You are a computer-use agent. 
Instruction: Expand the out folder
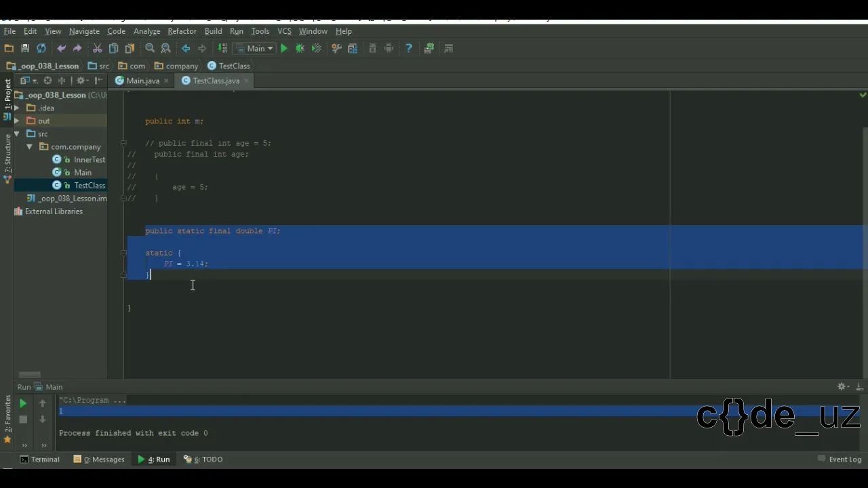point(17,121)
